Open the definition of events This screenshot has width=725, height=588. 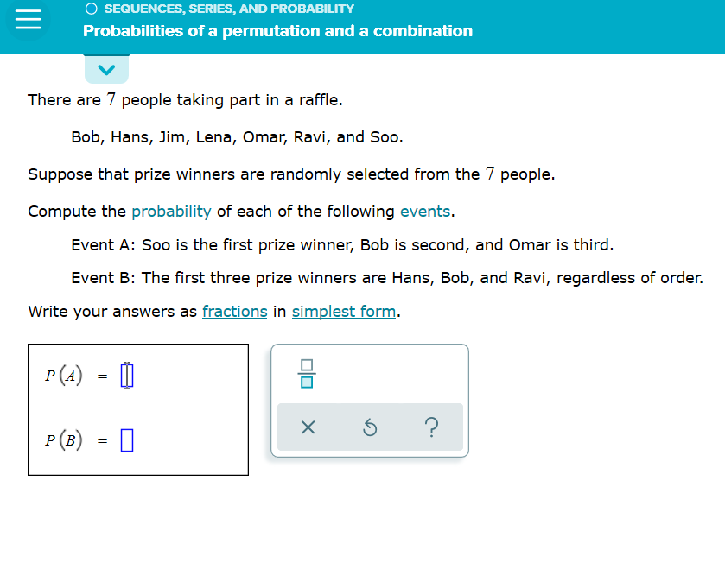pos(424,211)
